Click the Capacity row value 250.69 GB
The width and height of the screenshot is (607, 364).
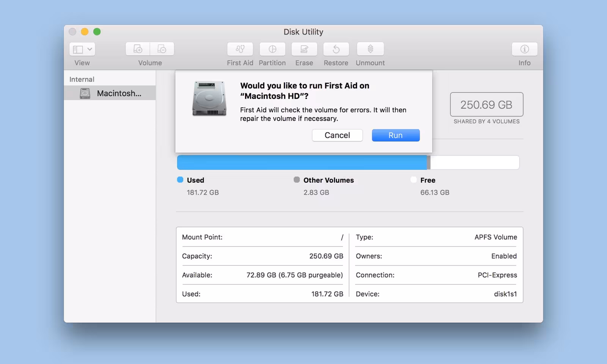(x=326, y=256)
